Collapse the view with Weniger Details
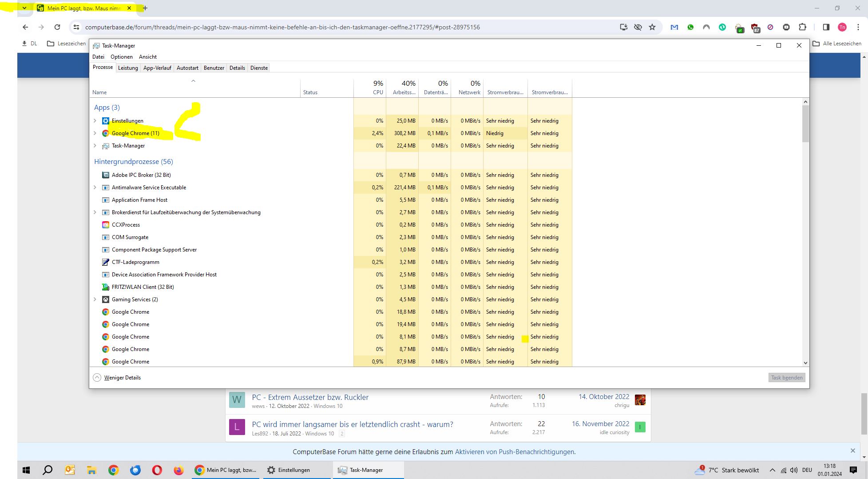This screenshot has height=479, width=868. (x=117, y=378)
